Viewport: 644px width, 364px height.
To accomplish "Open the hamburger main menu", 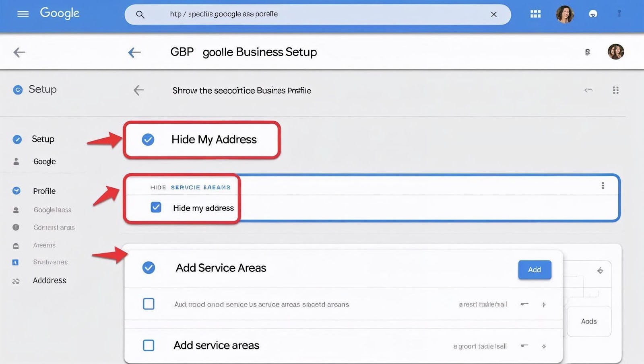I will [23, 14].
